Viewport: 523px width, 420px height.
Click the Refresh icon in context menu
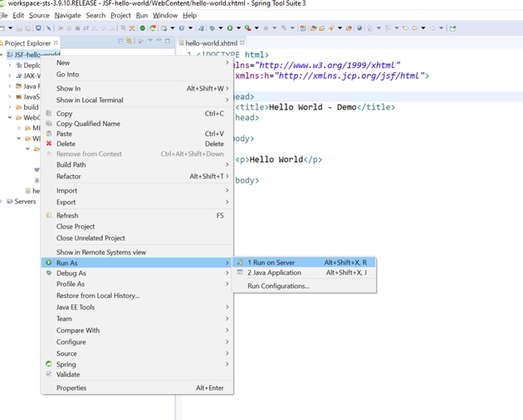point(49,216)
